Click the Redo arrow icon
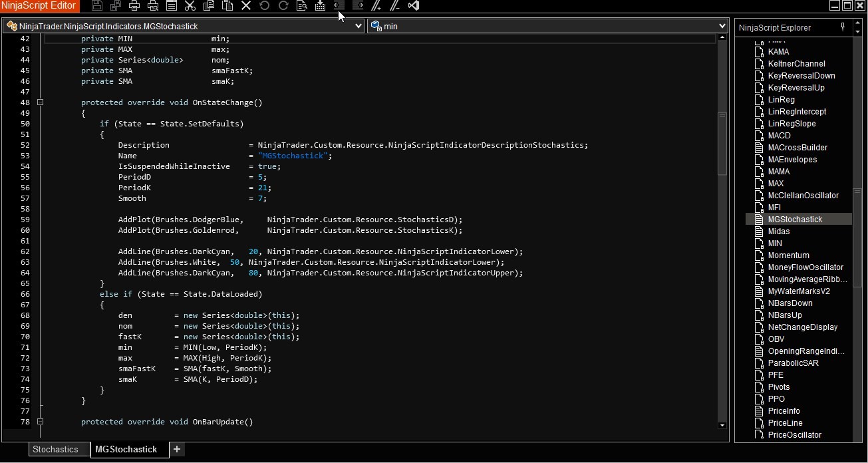The image size is (868, 463). pyautogui.click(x=283, y=6)
